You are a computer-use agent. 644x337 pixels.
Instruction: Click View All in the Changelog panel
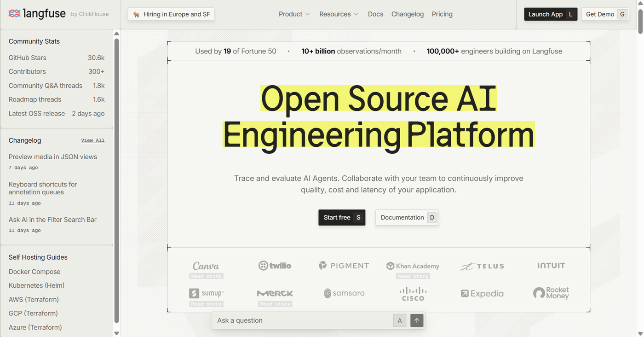pos(93,140)
